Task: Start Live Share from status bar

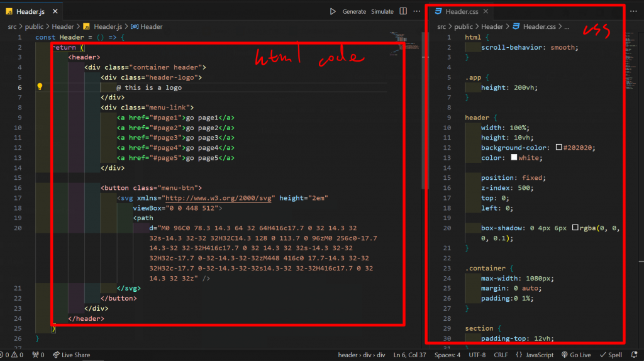Action: pos(72,355)
